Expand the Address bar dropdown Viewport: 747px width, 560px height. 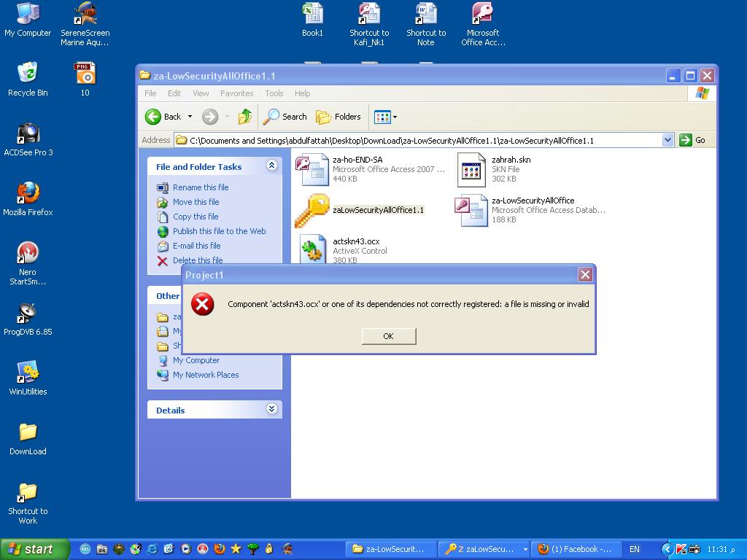tap(667, 140)
